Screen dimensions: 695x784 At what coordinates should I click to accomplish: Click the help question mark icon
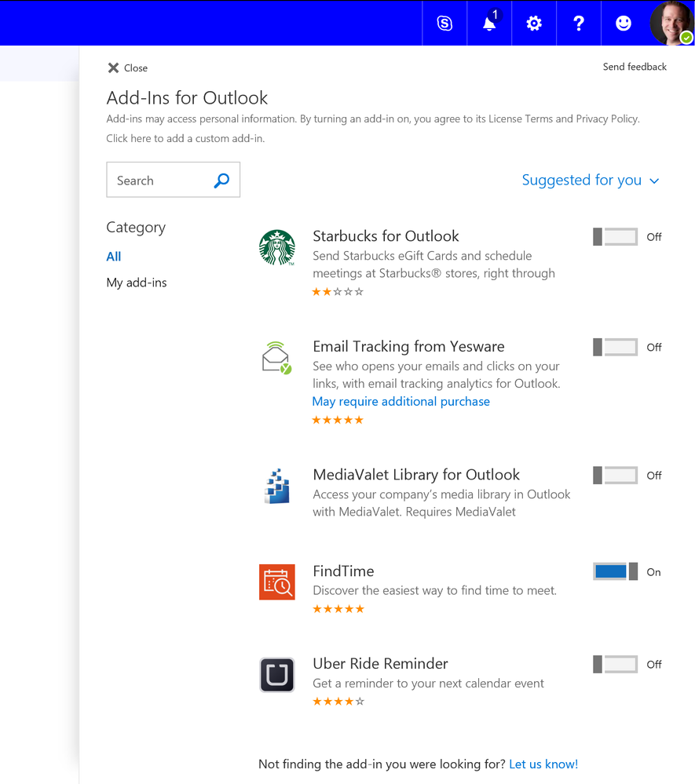coord(579,24)
